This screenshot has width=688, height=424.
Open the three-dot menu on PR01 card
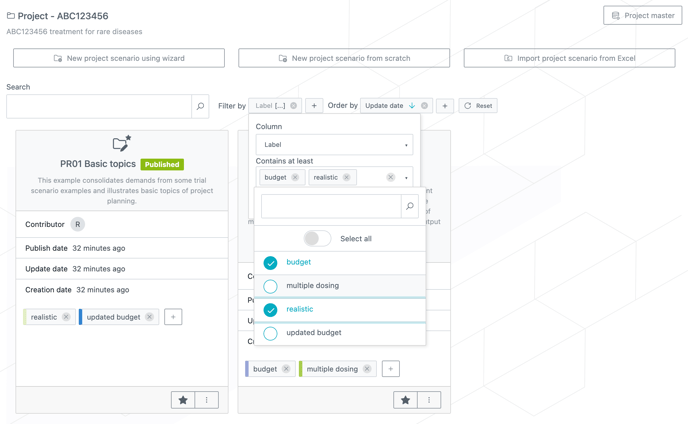tap(207, 400)
